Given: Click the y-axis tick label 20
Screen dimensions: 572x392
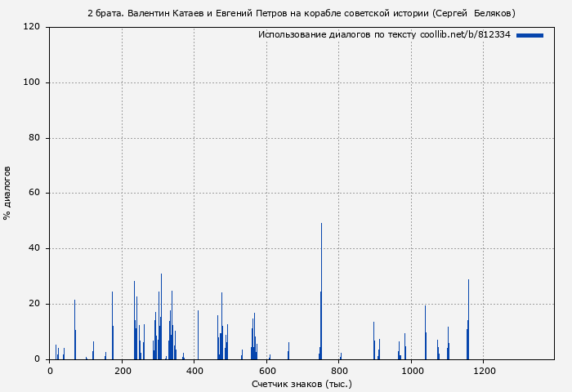Looking at the screenshot, I should 34,304.
